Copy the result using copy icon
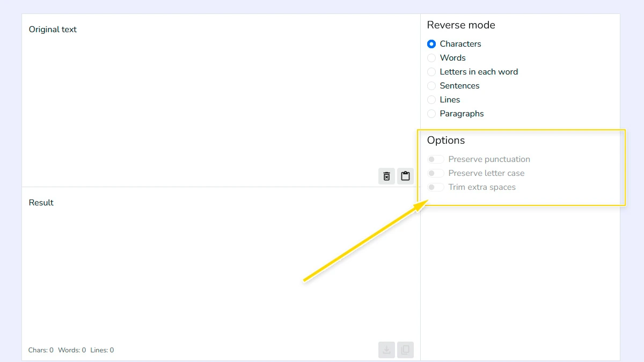 point(405,350)
